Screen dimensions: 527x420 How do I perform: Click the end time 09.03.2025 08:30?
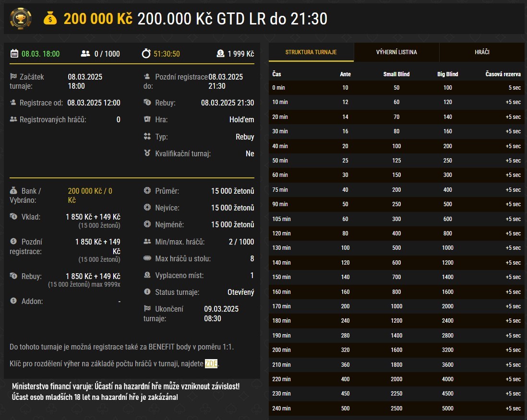tap(221, 314)
